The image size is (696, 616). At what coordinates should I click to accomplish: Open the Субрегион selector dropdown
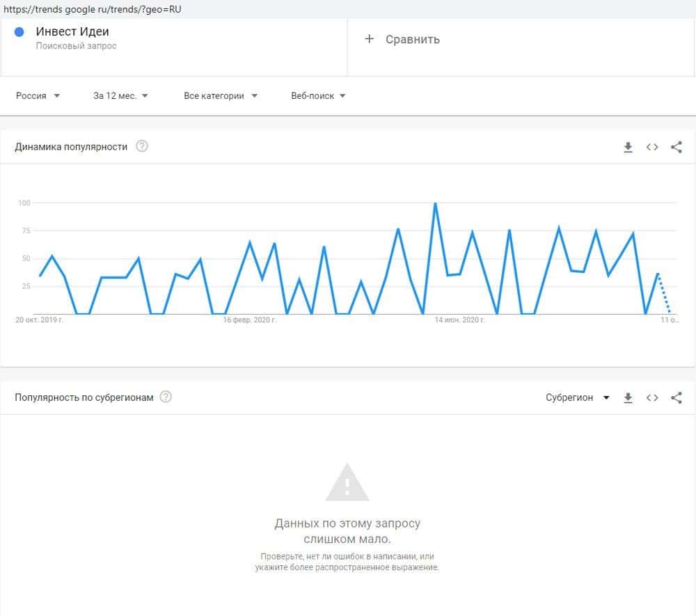[x=577, y=397]
